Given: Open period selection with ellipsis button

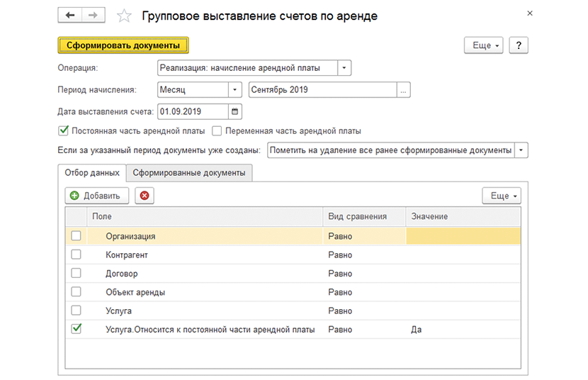Looking at the screenshot, I should tap(403, 90).
